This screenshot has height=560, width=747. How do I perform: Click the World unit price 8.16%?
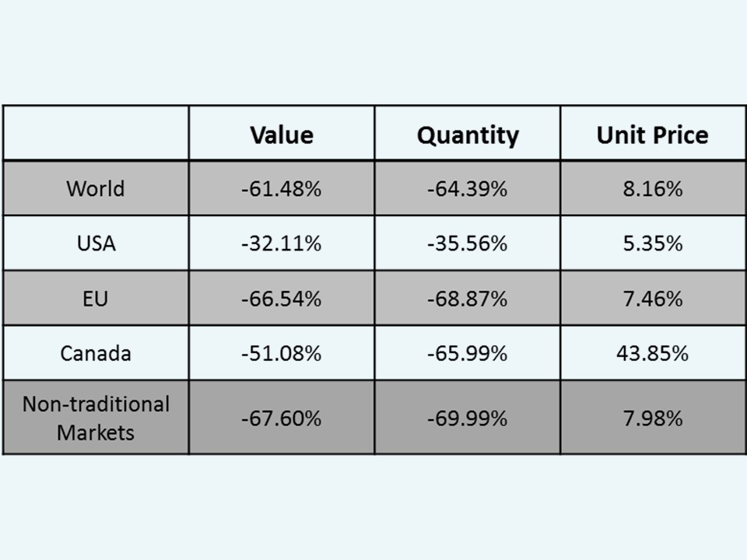click(652, 188)
